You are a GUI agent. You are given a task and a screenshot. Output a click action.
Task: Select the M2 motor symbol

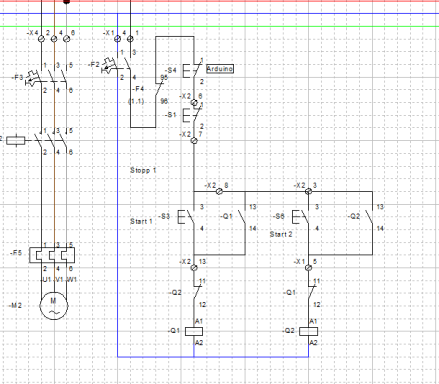pyautogui.click(x=54, y=306)
